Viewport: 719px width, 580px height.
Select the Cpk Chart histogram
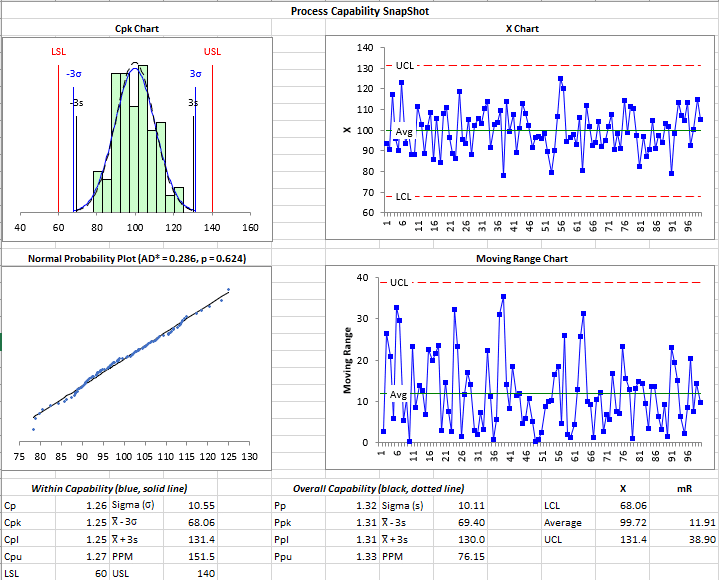pyautogui.click(x=137, y=139)
